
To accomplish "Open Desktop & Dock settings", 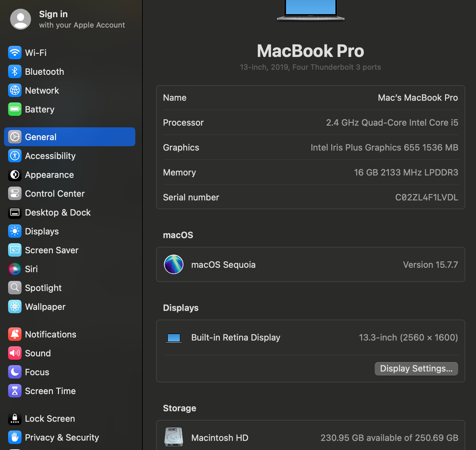I will tap(70, 212).
